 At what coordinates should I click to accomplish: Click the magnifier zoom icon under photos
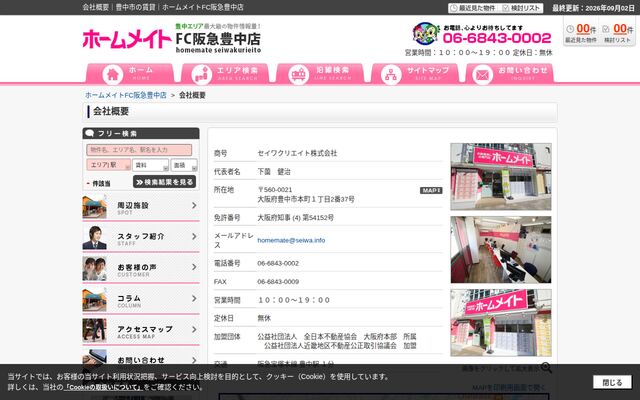point(546,367)
